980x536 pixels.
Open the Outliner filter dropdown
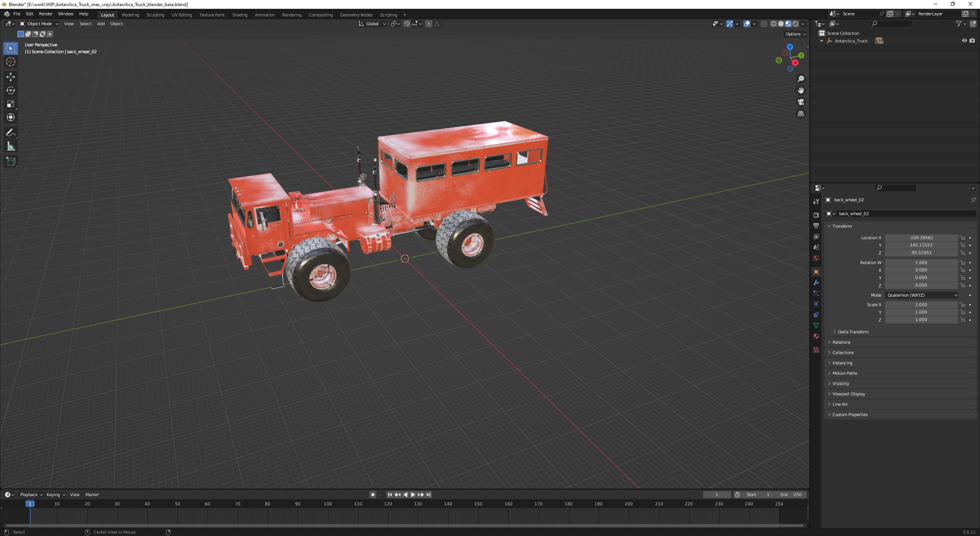[x=961, y=24]
